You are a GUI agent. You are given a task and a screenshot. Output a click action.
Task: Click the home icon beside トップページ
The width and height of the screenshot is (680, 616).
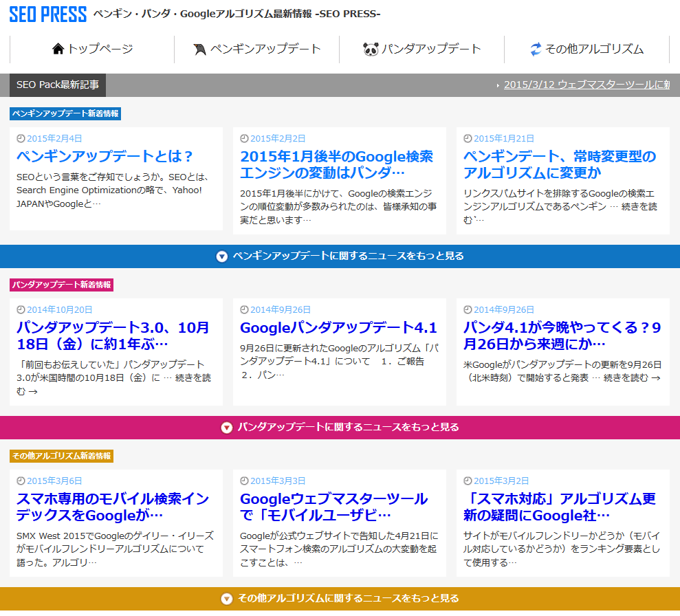(x=58, y=49)
